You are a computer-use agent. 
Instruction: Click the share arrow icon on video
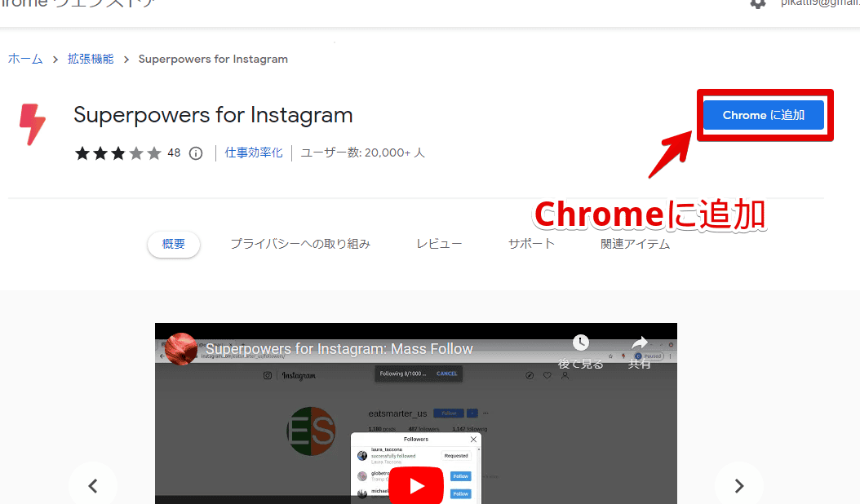(640, 343)
